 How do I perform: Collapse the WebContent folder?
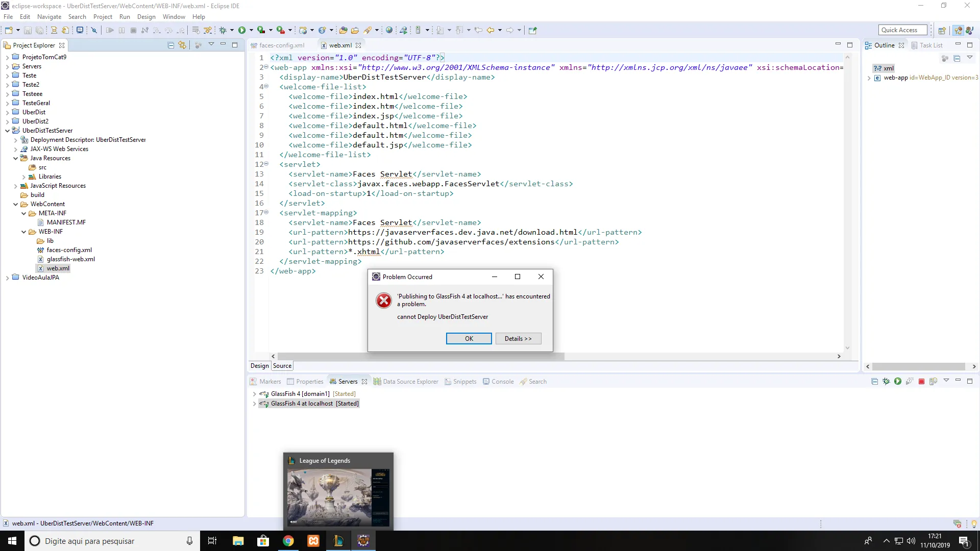15,204
